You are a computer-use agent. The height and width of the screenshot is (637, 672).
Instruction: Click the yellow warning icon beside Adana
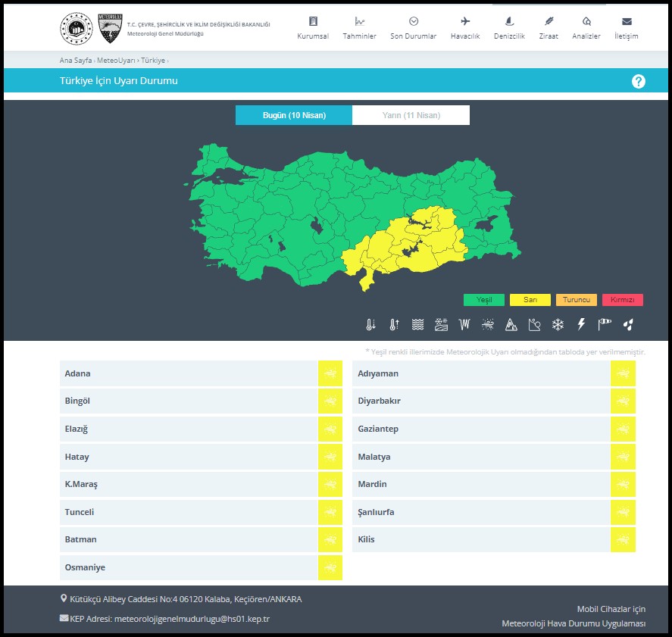330,373
